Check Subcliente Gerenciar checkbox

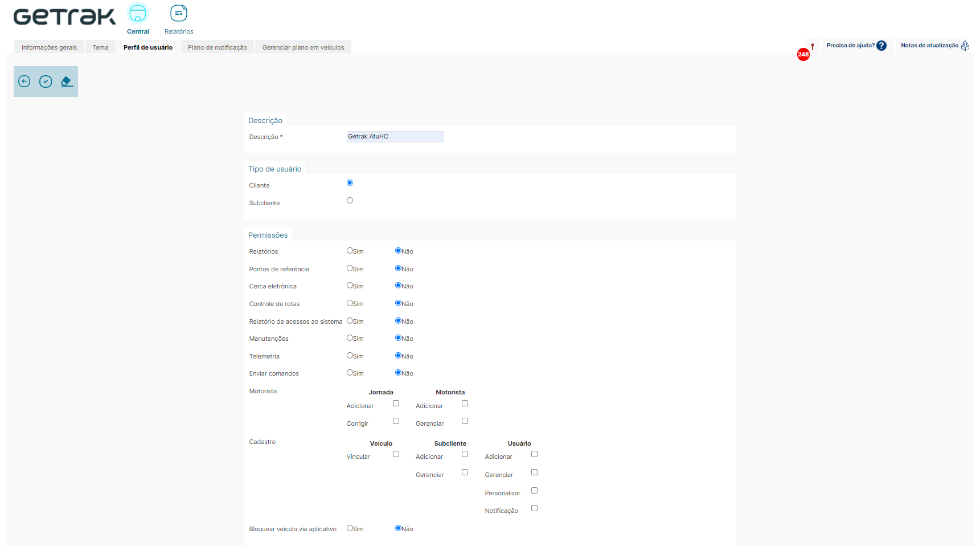point(465,472)
